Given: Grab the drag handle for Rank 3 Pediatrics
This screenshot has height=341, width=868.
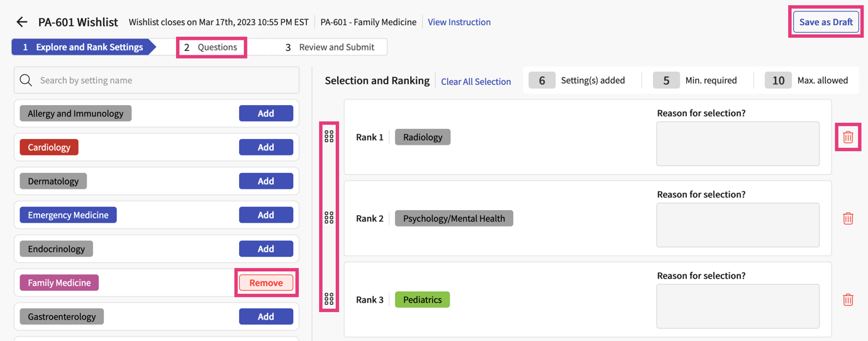Looking at the screenshot, I should 329,299.
